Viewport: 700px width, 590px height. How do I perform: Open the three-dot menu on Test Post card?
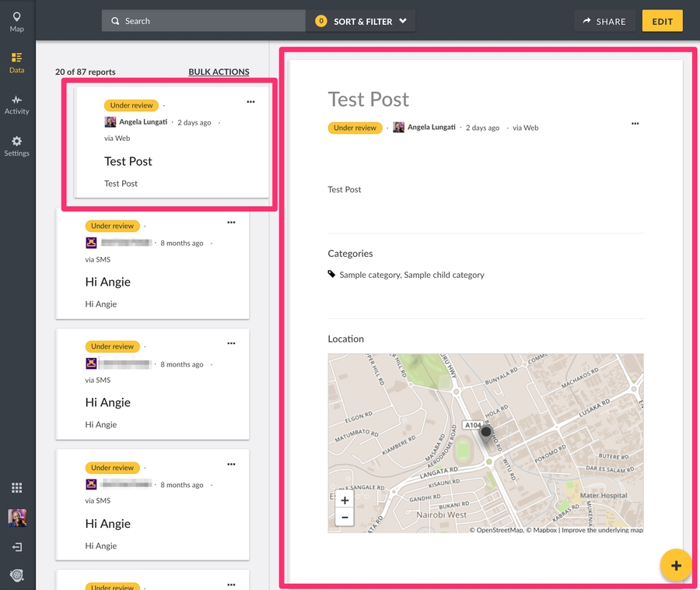tap(250, 102)
